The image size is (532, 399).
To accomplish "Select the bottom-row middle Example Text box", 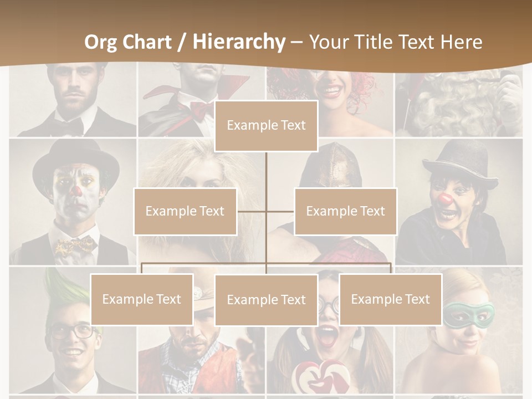I will tap(266, 300).
